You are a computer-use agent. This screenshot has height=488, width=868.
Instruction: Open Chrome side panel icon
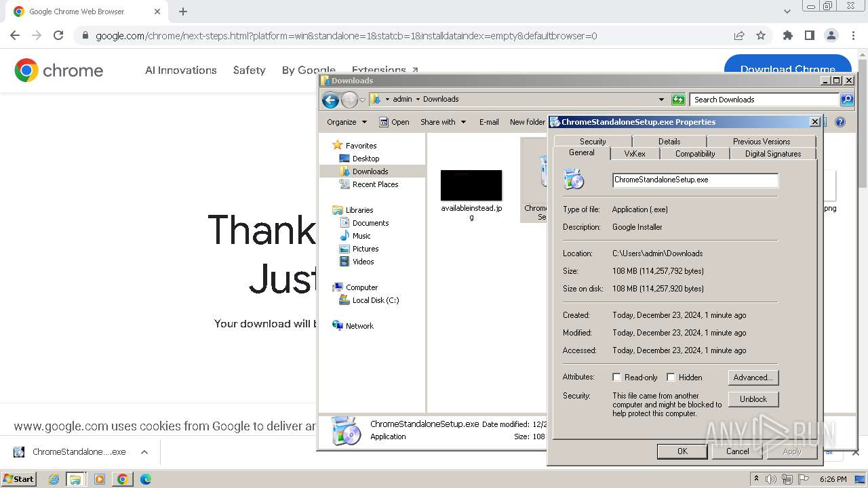(809, 35)
